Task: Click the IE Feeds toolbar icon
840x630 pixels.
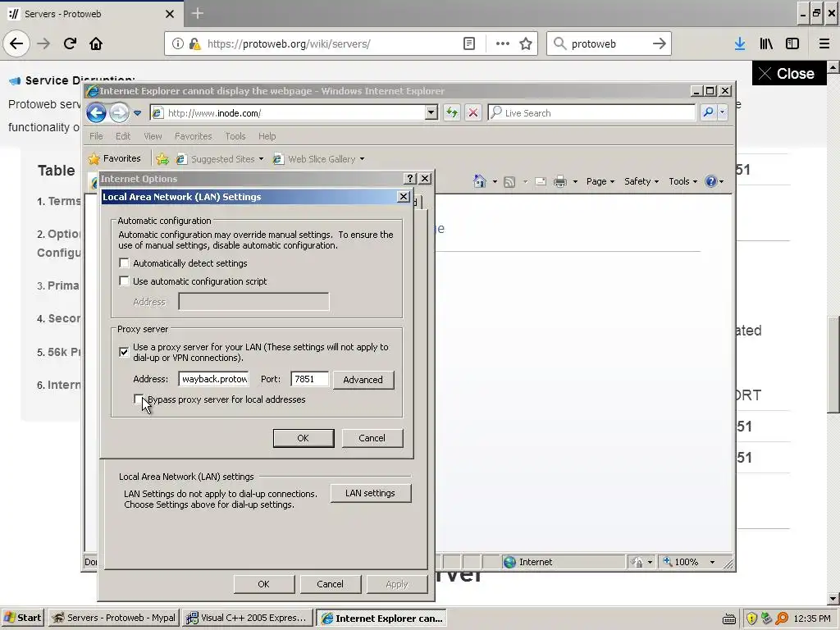Action: tap(509, 181)
